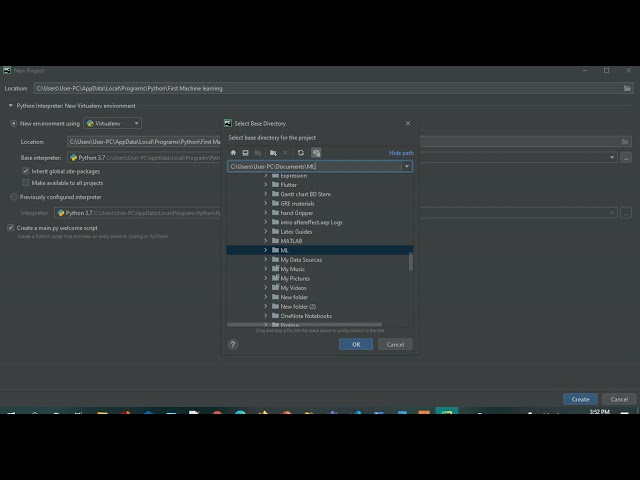Click the vertical scrollbar of folder tree

click(x=411, y=261)
